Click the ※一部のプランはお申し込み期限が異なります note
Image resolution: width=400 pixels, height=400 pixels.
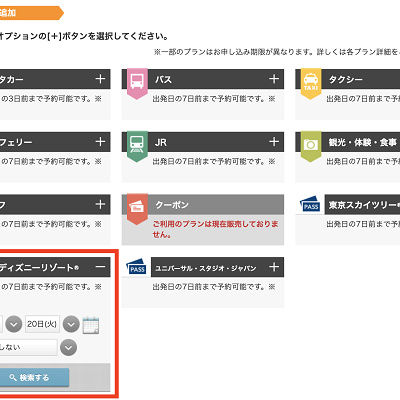[277, 52]
